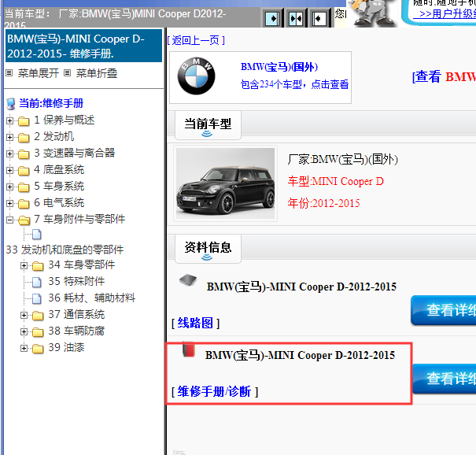Expand the 3 变速器与离合器 tree node

[9, 154]
